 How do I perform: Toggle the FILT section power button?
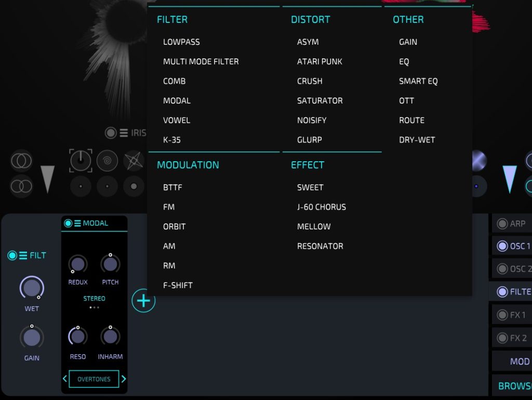12,255
